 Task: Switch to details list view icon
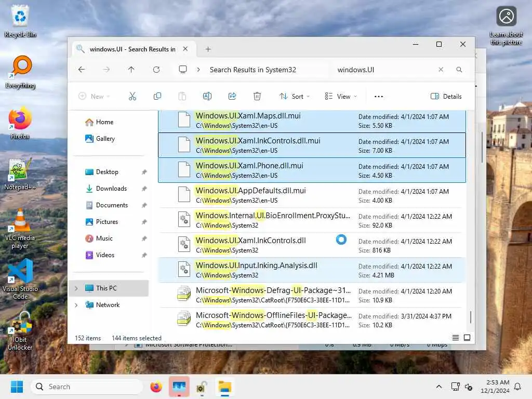456,338
